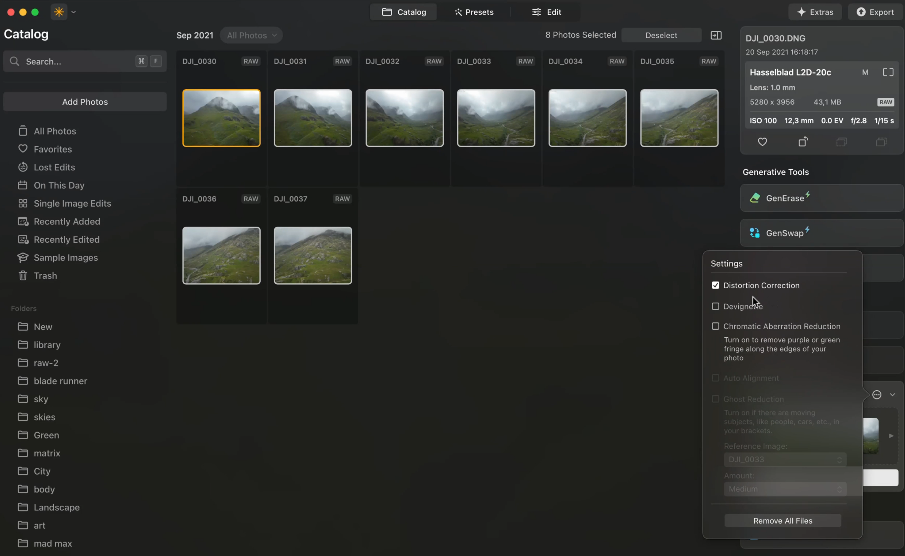905x556 pixels.
Task: Click the fullscreen frame icon beside camera name
Action: click(887, 73)
